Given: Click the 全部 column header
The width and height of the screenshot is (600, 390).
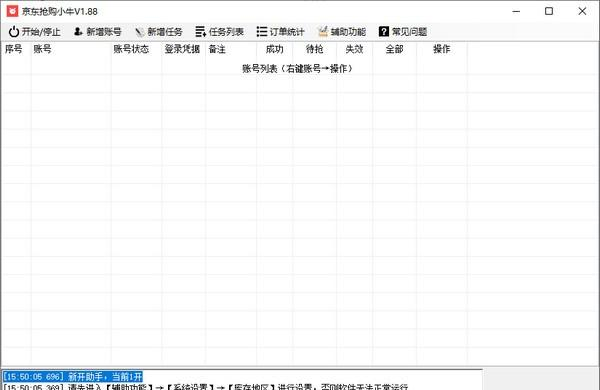Looking at the screenshot, I should tap(395, 49).
